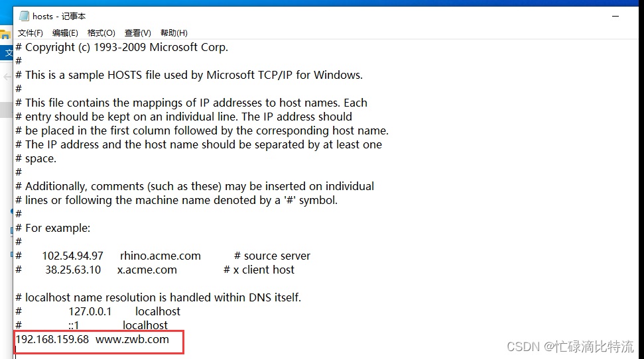This screenshot has width=644, height=359.
Task: Open the 文件(F) menu
Action: point(30,32)
